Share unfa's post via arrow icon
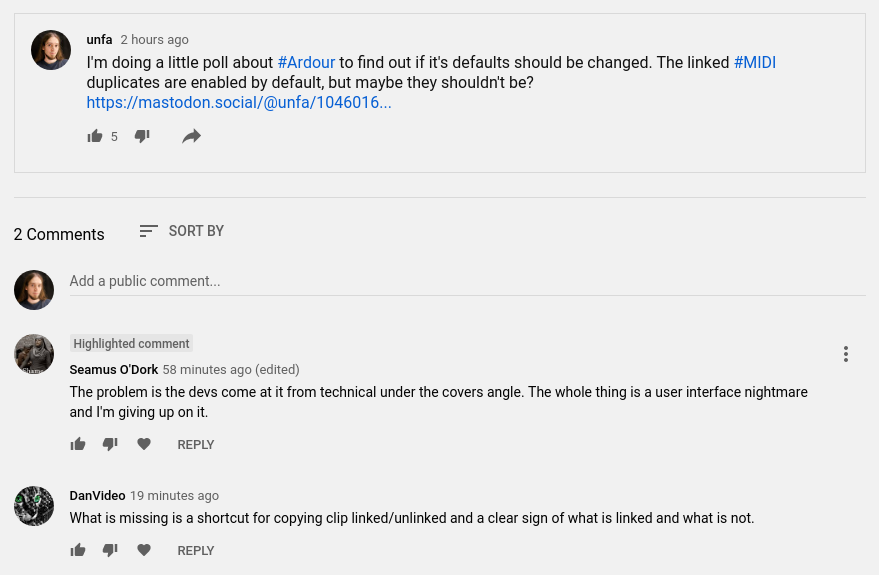879x575 pixels. (x=191, y=136)
